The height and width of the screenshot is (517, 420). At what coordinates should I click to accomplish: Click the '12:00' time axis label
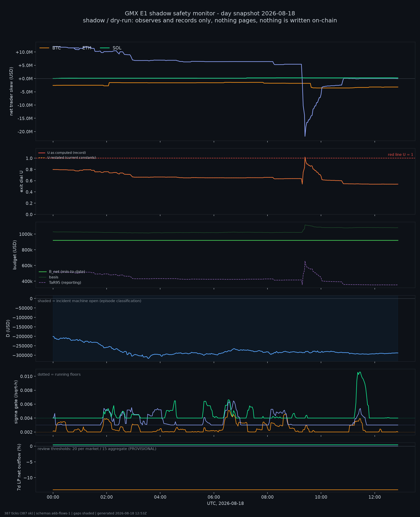coord(375,497)
